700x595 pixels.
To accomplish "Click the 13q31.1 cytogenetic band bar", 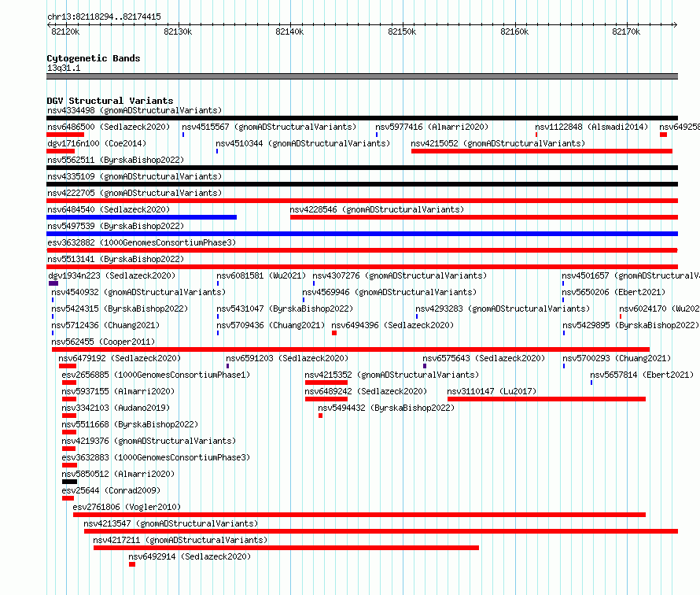I will coord(362,76).
